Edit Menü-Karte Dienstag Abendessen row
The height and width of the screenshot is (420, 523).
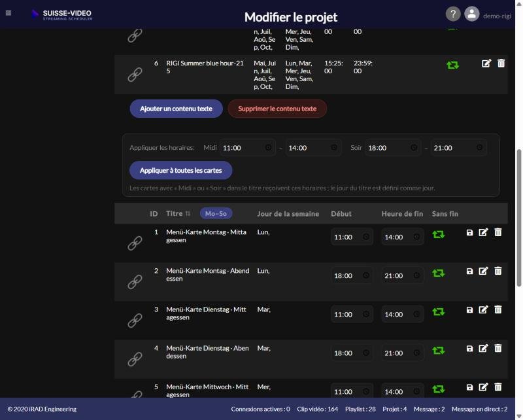(x=483, y=349)
